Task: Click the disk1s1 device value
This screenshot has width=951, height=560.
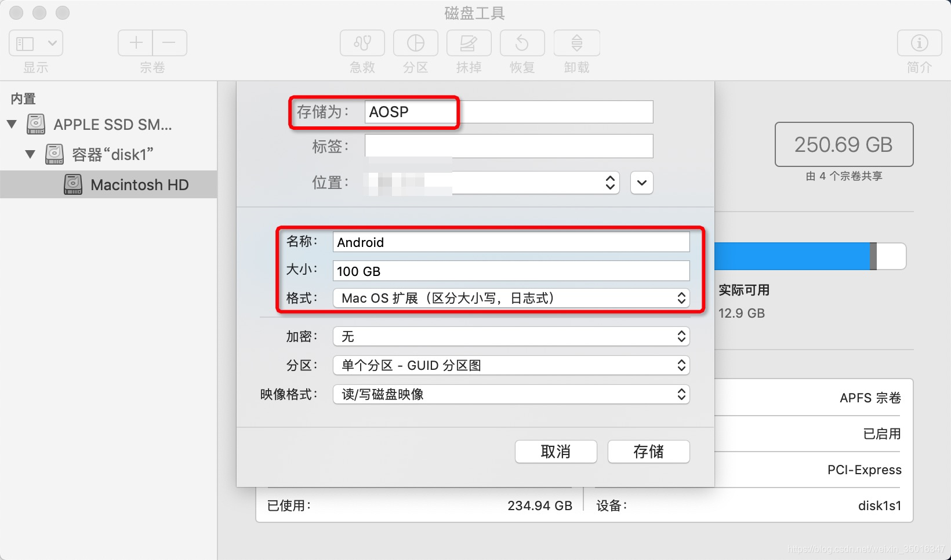Action: pos(880,506)
